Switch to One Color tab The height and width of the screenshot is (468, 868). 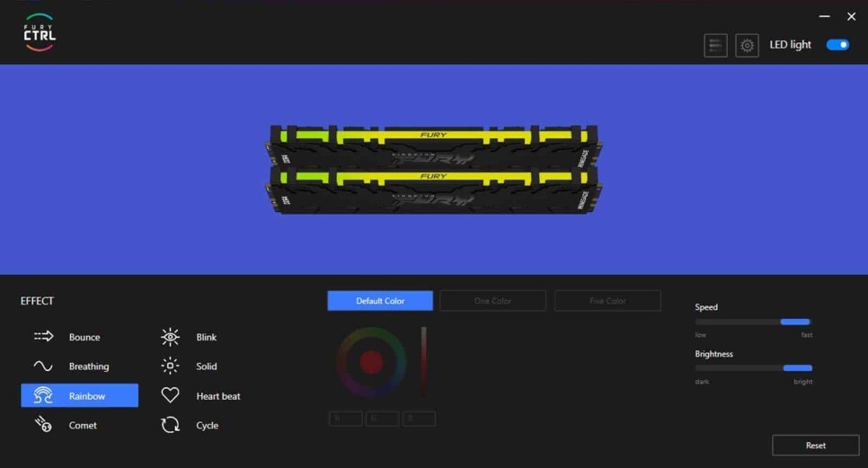[492, 300]
